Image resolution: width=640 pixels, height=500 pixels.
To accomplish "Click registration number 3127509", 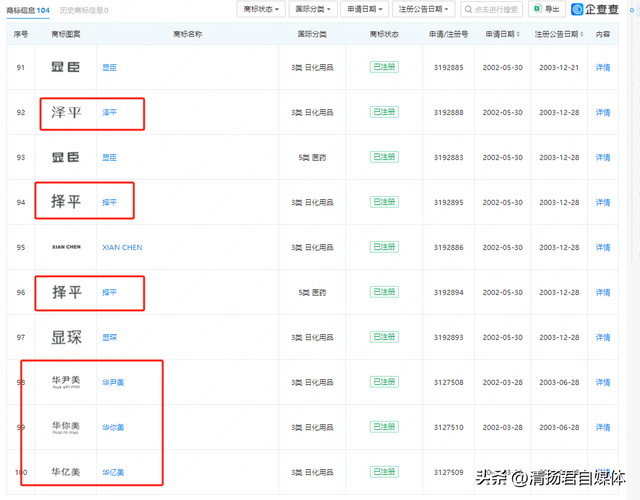I will (449, 472).
